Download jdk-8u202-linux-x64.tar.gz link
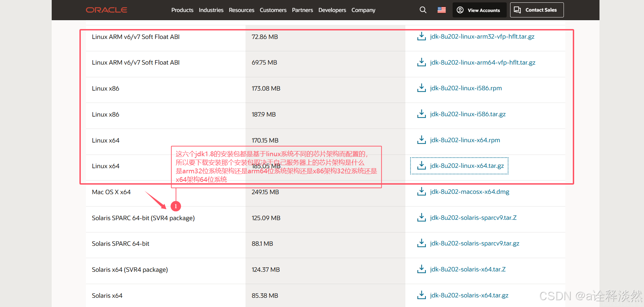This screenshot has height=307, width=644. coord(467,166)
